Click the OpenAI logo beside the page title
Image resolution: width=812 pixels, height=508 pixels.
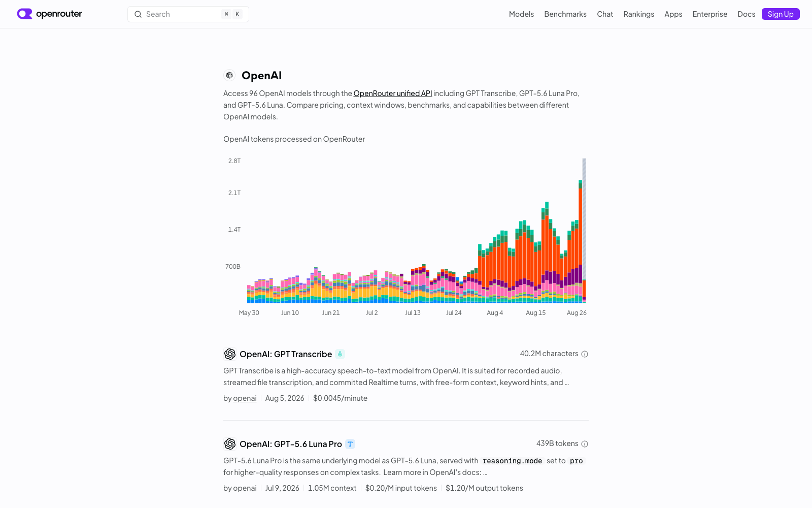(229, 75)
